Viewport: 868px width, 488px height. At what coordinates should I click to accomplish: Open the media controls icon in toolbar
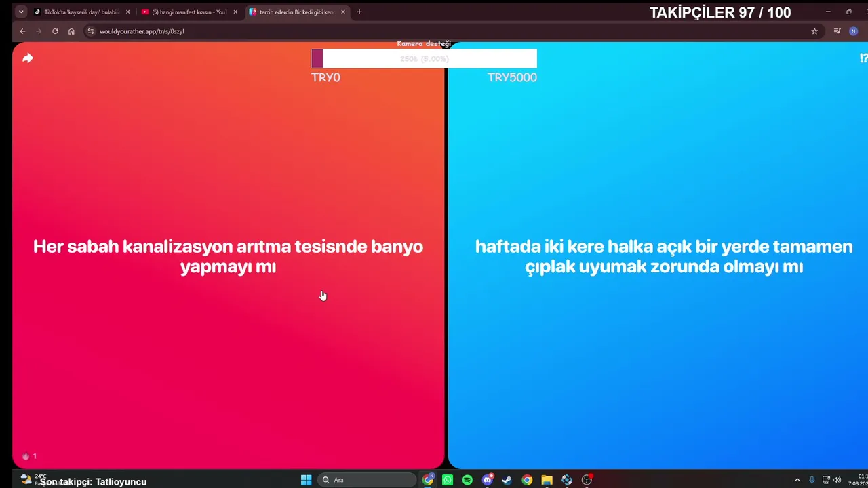pyautogui.click(x=837, y=31)
